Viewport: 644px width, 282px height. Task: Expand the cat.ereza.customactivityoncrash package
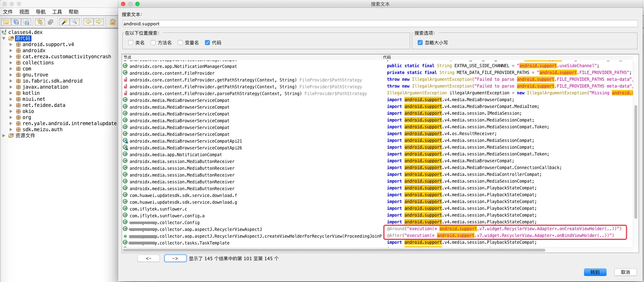pos(11,56)
